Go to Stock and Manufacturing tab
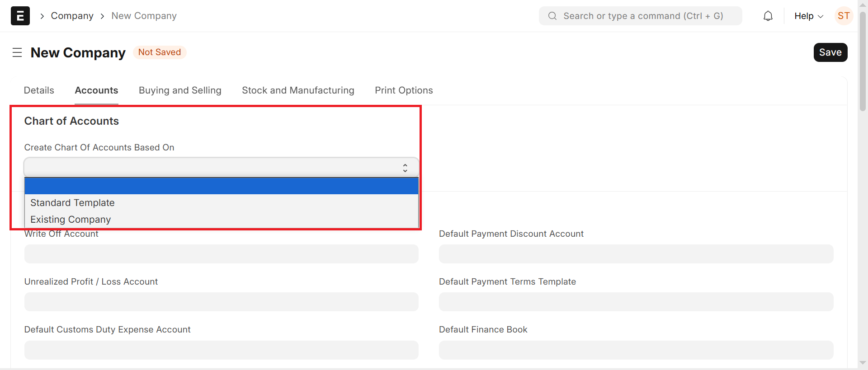Screen dimensions: 868x370 click(x=298, y=90)
